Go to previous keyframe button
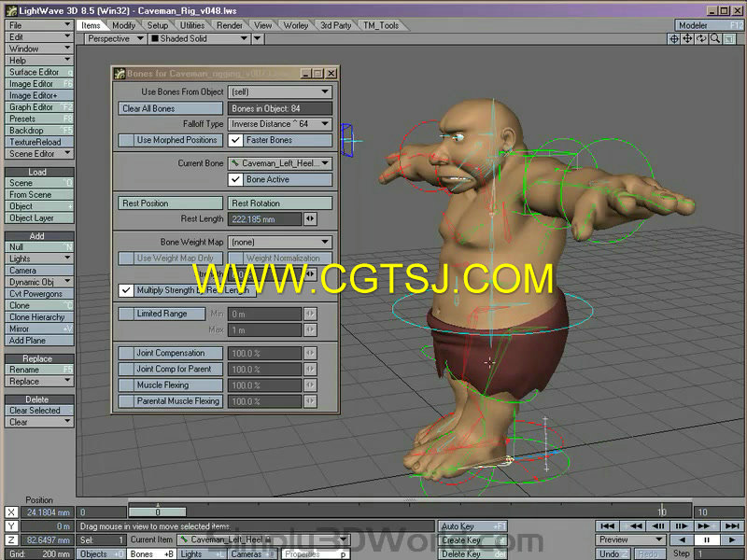Screen dimensions: 747x560 coord(635,525)
